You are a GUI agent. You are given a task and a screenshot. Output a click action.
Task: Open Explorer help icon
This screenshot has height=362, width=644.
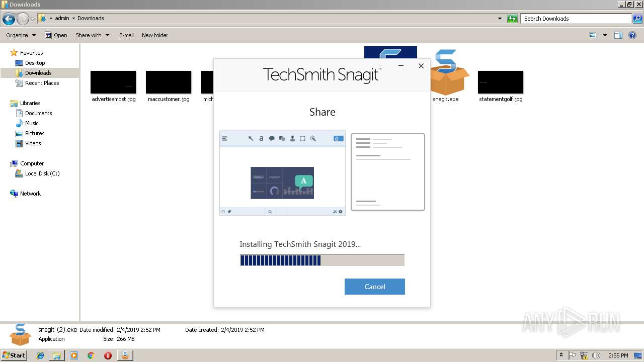point(632,35)
